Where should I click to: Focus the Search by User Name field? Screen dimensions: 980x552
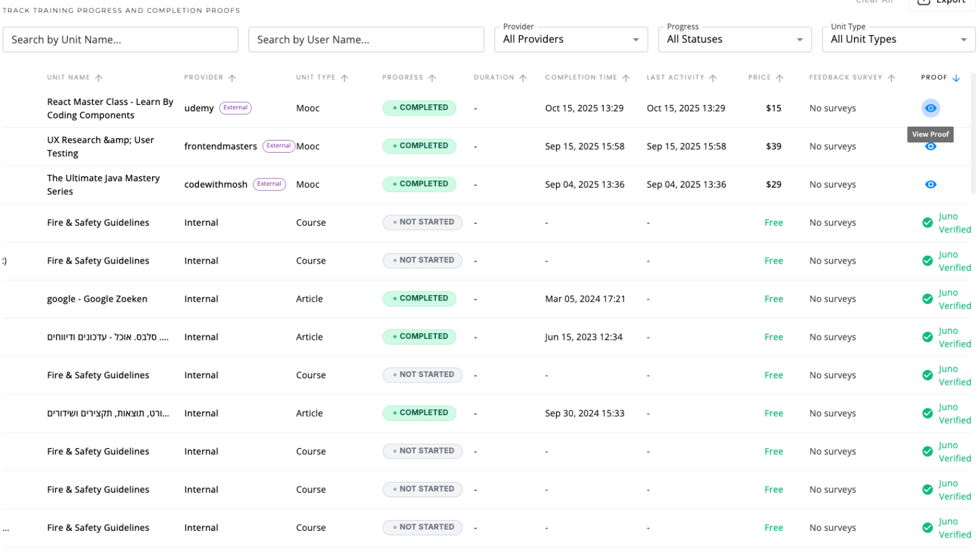click(x=365, y=40)
